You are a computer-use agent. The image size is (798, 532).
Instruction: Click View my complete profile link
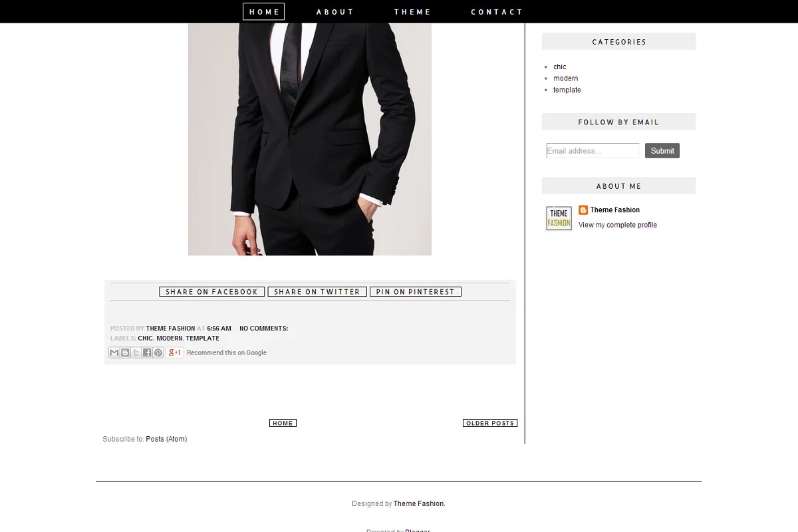tap(617, 225)
